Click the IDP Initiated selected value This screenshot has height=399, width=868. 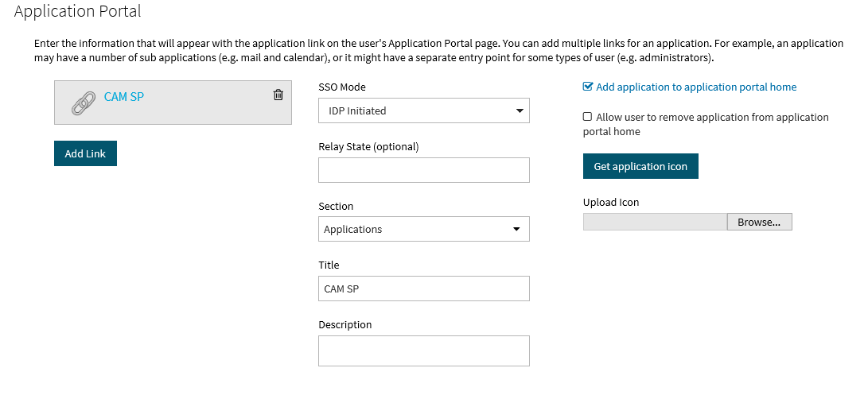tap(357, 110)
